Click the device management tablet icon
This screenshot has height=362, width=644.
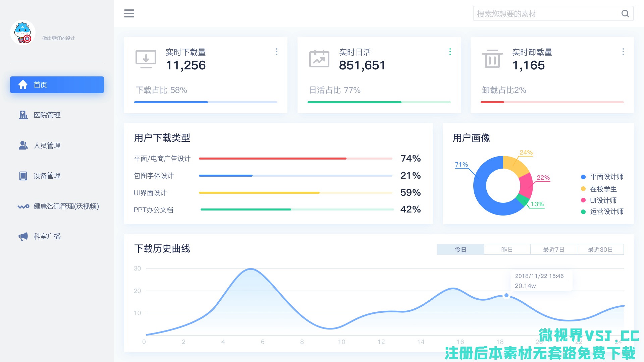(x=23, y=176)
